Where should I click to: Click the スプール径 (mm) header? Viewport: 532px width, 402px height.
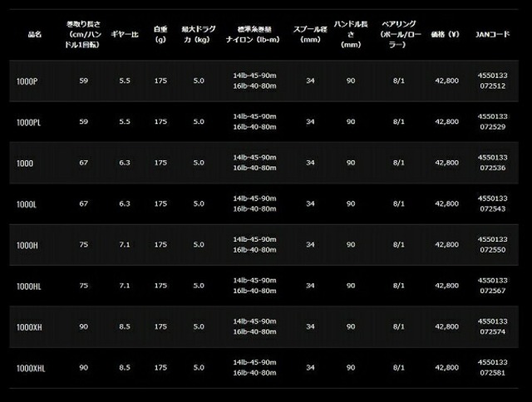tap(310, 34)
